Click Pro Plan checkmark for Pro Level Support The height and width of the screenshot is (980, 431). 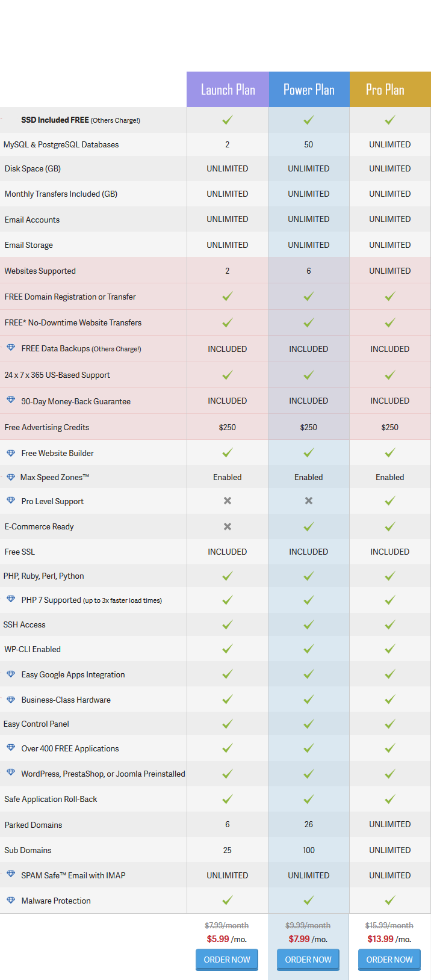pyautogui.click(x=390, y=501)
